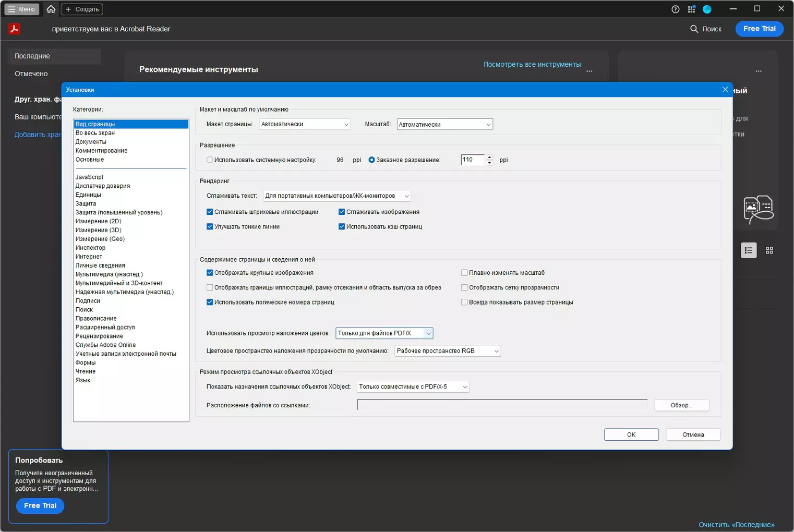Open просмотр наложения цветов dropdown
Viewport: 794px width, 532px height.
coord(384,333)
